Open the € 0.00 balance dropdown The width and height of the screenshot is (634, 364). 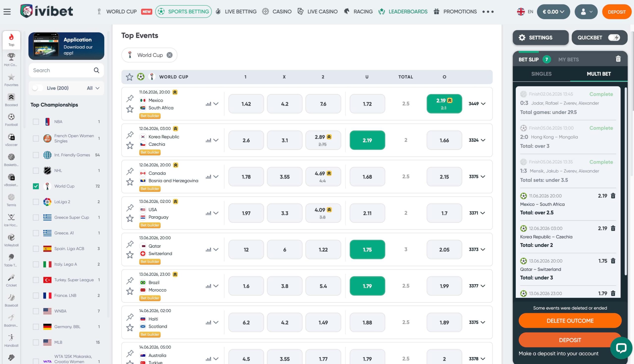tap(553, 11)
